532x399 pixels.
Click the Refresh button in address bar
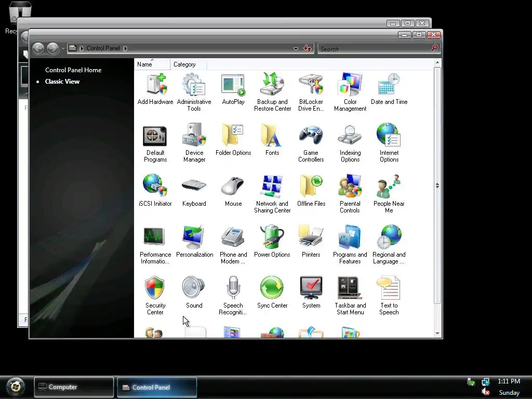(308, 48)
